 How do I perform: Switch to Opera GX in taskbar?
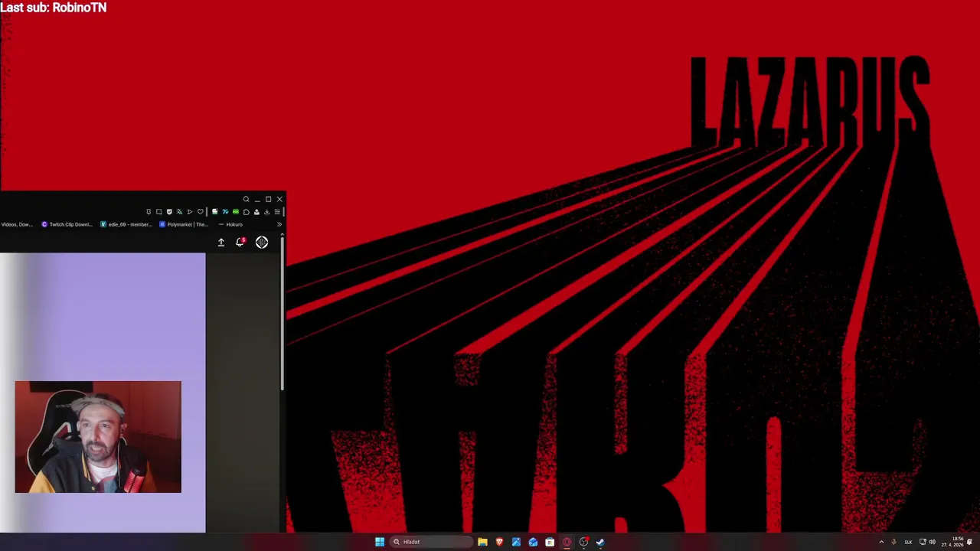point(567,542)
